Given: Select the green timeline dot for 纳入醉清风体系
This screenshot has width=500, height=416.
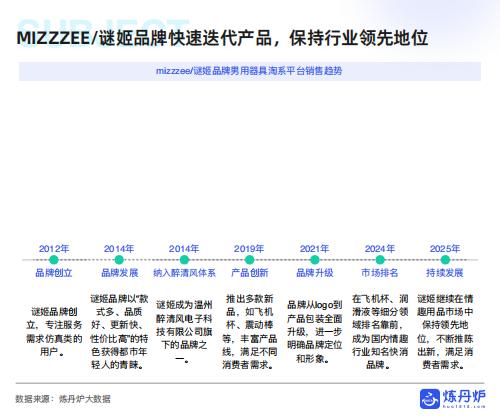Looking at the screenshot, I should pyautogui.click(x=184, y=260).
